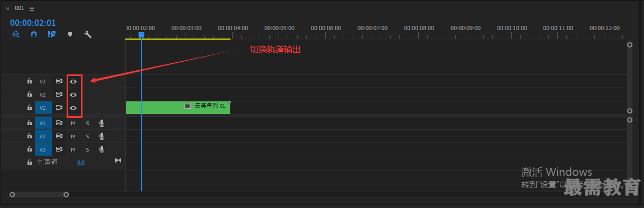Image resolution: width=644 pixels, height=208 pixels.
Task: Toggle A2 track targeting
Action: (x=43, y=136)
